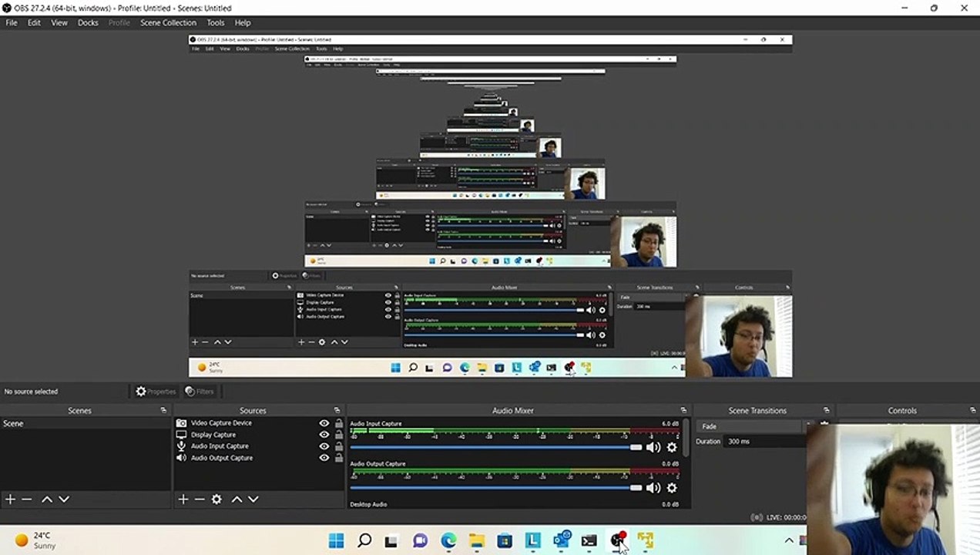This screenshot has height=555, width=980.
Task: Open source properties gear in Sources toolbar
Action: coord(216,499)
